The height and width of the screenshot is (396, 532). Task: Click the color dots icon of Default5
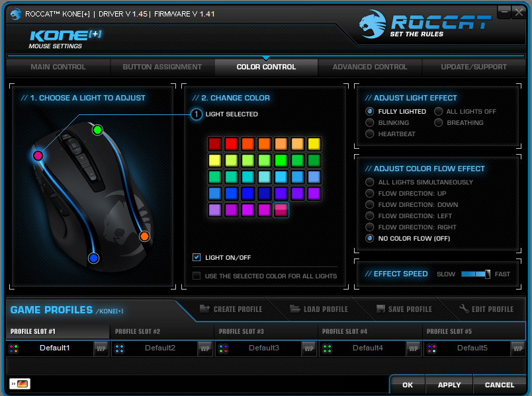pyautogui.click(x=431, y=348)
